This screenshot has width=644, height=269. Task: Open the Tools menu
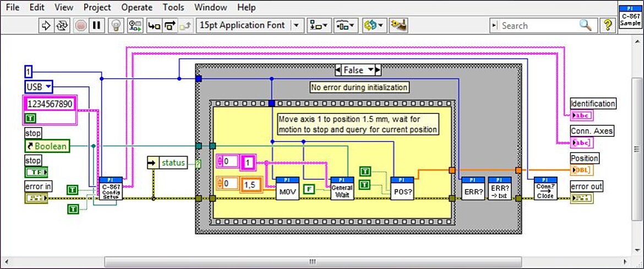(x=174, y=7)
